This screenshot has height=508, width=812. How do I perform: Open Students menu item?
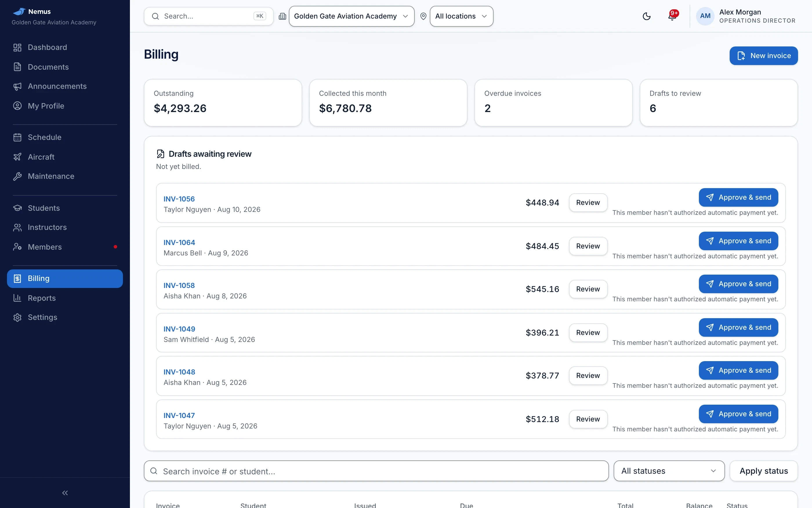[65, 208]
